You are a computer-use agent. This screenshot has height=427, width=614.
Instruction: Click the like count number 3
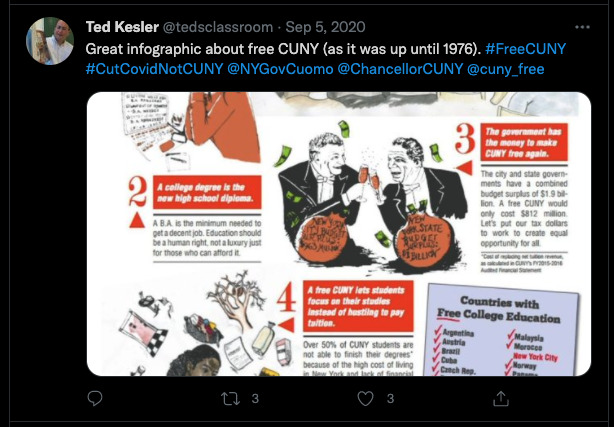tap(390, 399)
